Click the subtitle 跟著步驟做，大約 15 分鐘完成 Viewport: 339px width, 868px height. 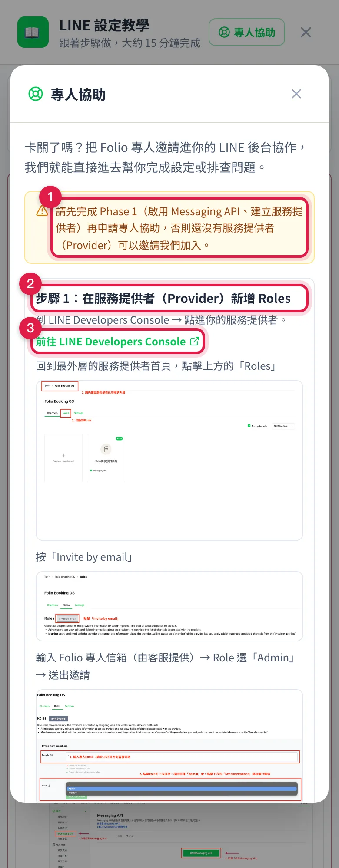point(130,43)
